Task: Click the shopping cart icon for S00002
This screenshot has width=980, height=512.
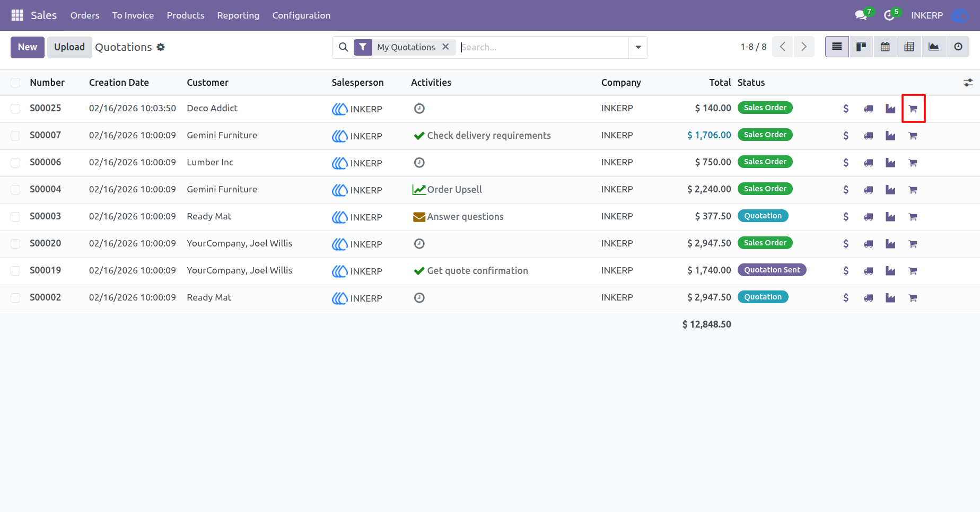Action: pos(913,298)
